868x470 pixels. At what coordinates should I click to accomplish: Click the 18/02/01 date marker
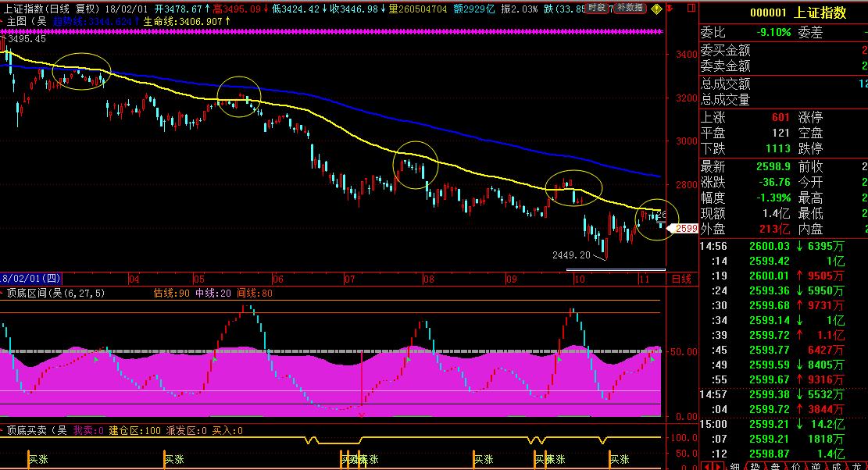[x=31, y=279]
